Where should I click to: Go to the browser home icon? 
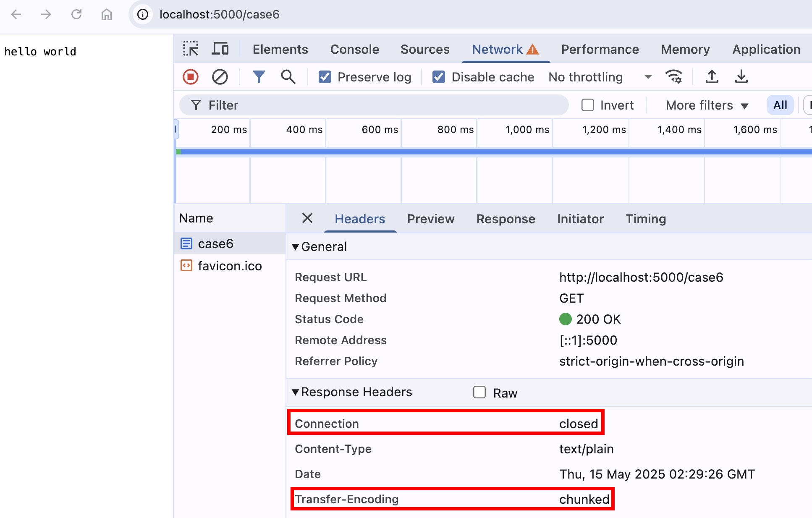pos(107,14)
